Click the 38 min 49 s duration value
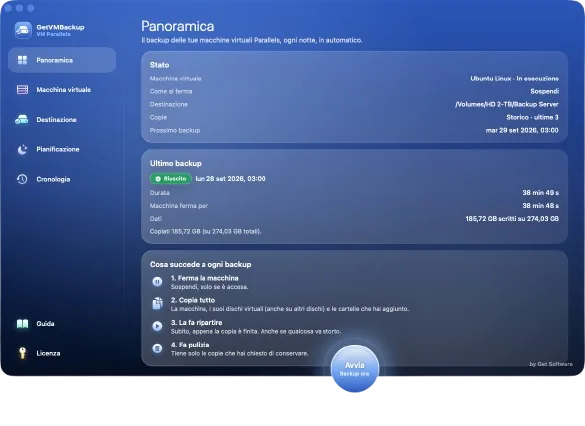Image resolution: width=585 pixels, height=426 pixels. pos(540,193)
